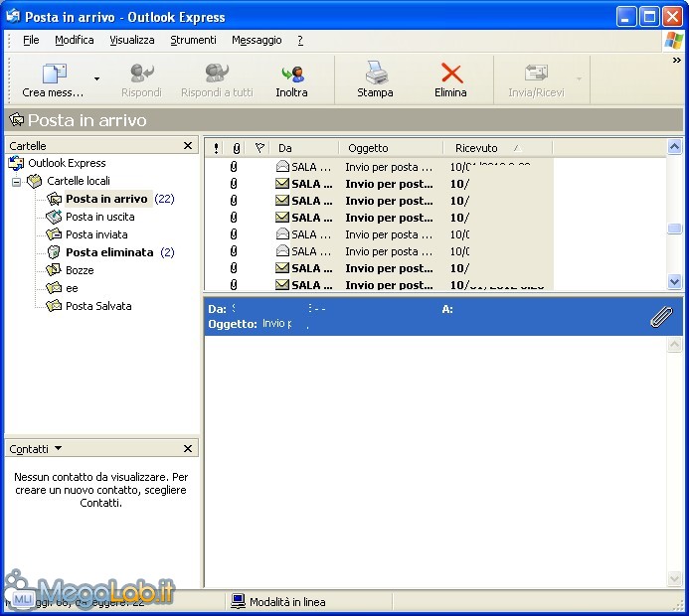689x616 pixels.
Task: Forward message with the Inoltra icon
Action: 292,74
